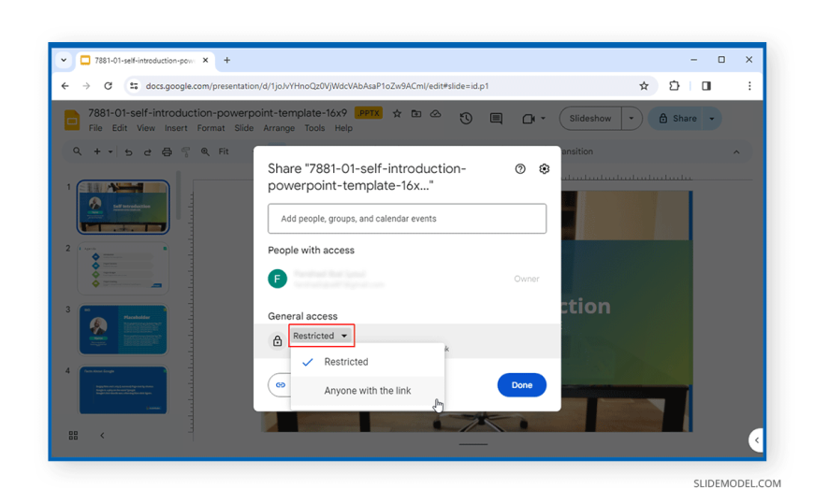Select slide 1 thumbnail
Image resolution: width=814 pixels, height=504 pixels.
pos(123,207)
